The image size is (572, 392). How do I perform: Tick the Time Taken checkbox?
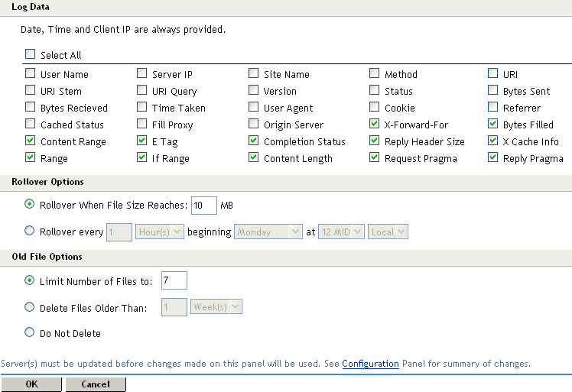142,107
